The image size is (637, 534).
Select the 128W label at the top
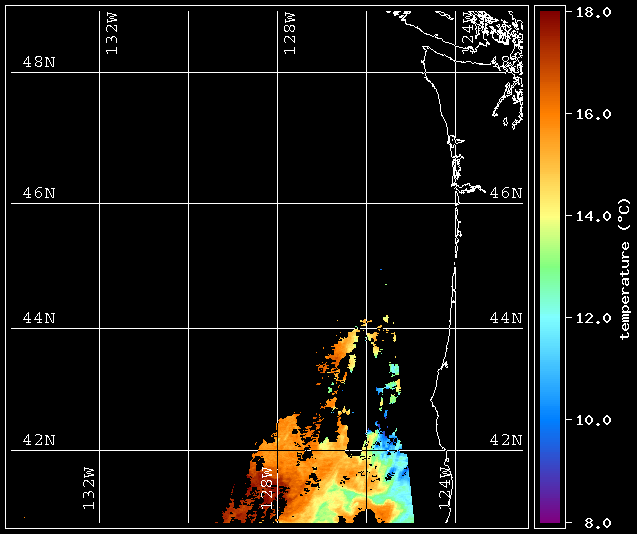tap(290, 35)
